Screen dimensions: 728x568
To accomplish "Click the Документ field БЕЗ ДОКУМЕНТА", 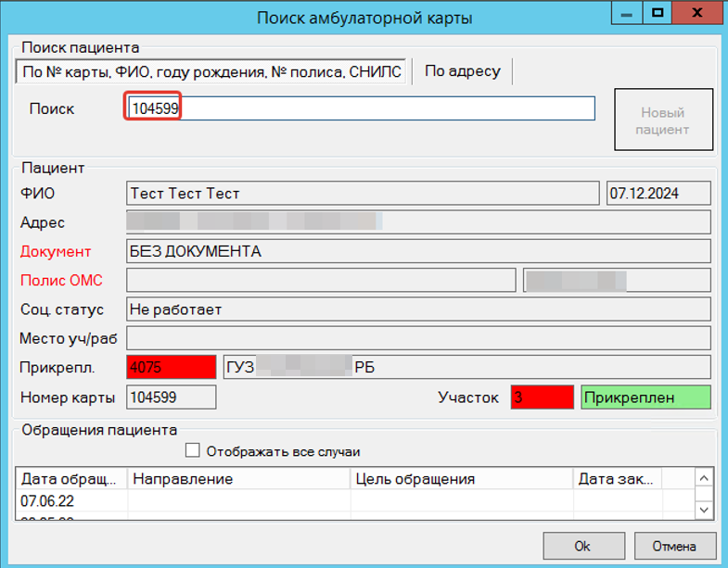I will pos(417,251).
